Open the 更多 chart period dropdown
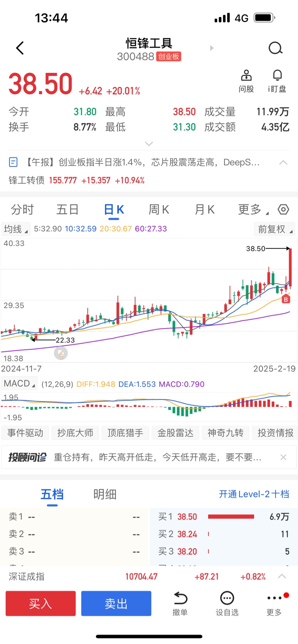Viewport: 298px width, 644px height. tap(253, 210)
